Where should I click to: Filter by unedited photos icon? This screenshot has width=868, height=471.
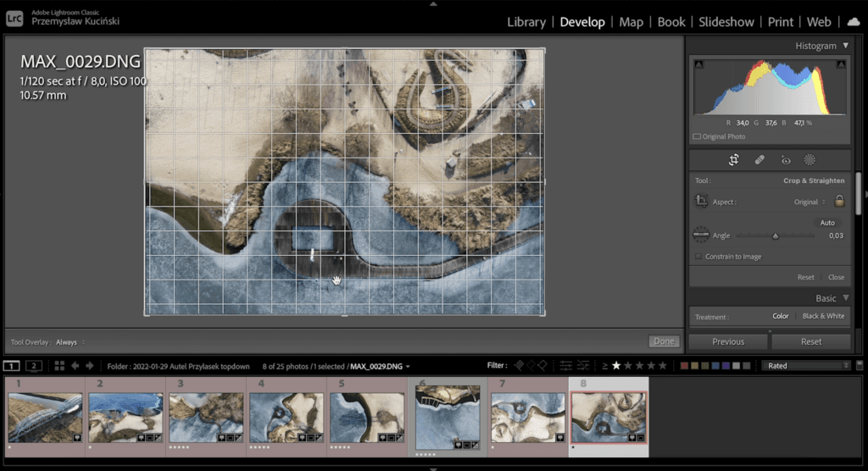[583, 365]
